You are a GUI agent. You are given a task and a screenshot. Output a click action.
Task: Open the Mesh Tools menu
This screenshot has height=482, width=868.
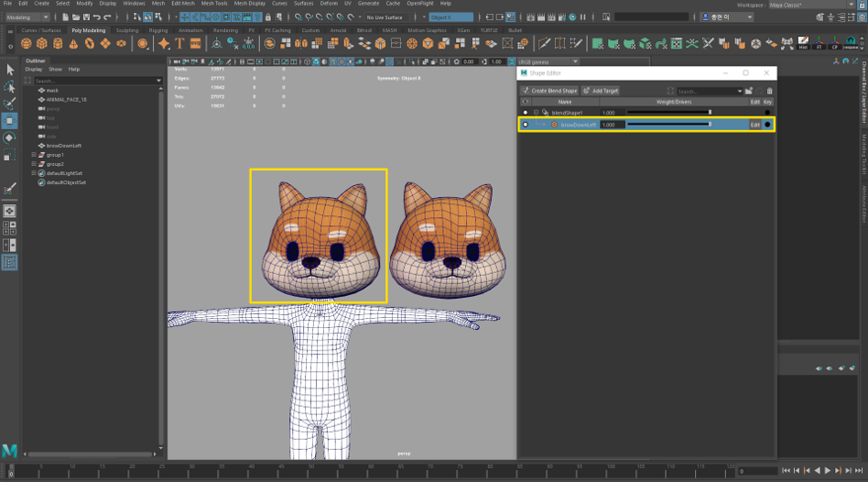tap(214, 4)
